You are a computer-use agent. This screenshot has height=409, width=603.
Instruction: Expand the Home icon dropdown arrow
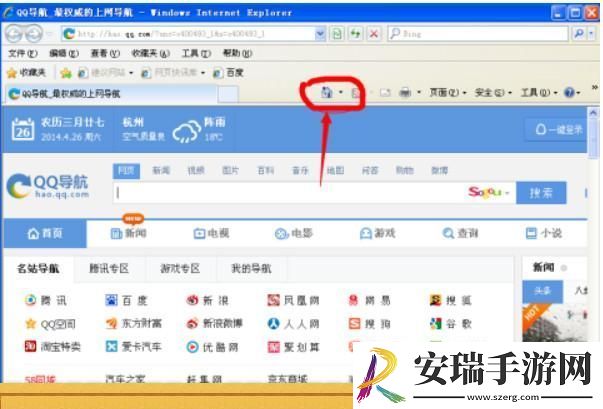(x=340, y=92)
